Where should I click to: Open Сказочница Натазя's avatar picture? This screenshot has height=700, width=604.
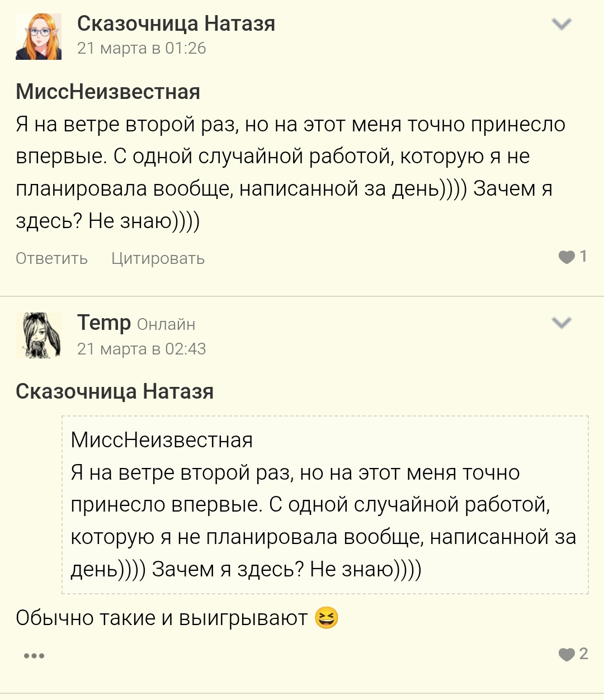pos(38,36)
